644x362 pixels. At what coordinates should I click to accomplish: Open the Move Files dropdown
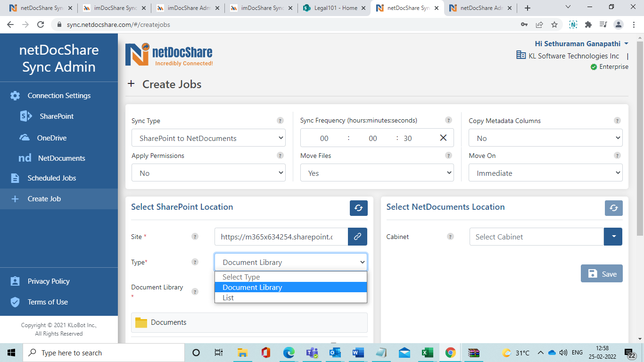click(x=377, y=173)
